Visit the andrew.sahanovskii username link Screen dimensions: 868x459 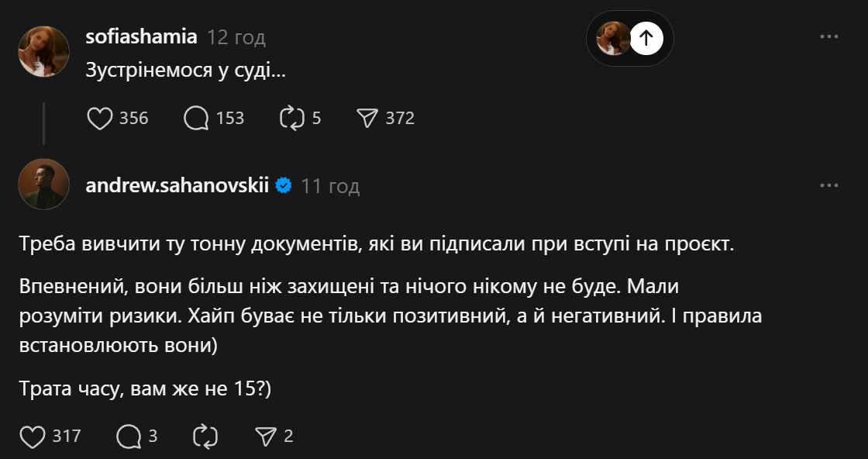pyautogui.click(x=177, y=185)
